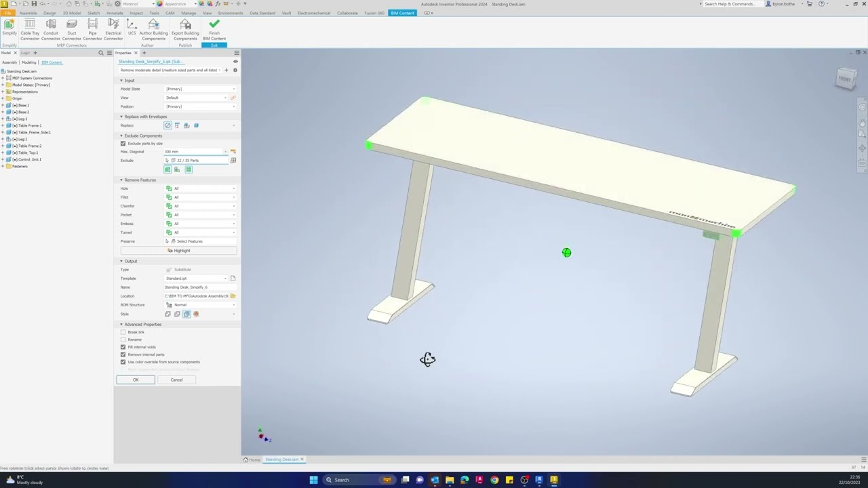Click the measure icon beside Max. Diagonal
This screenshot has height=488, width=868.
[233, 151]
